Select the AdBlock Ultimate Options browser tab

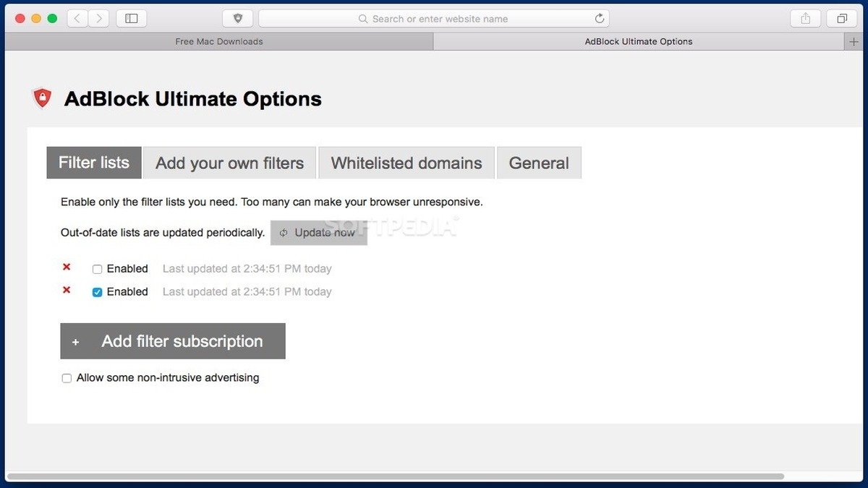point(639,41)
